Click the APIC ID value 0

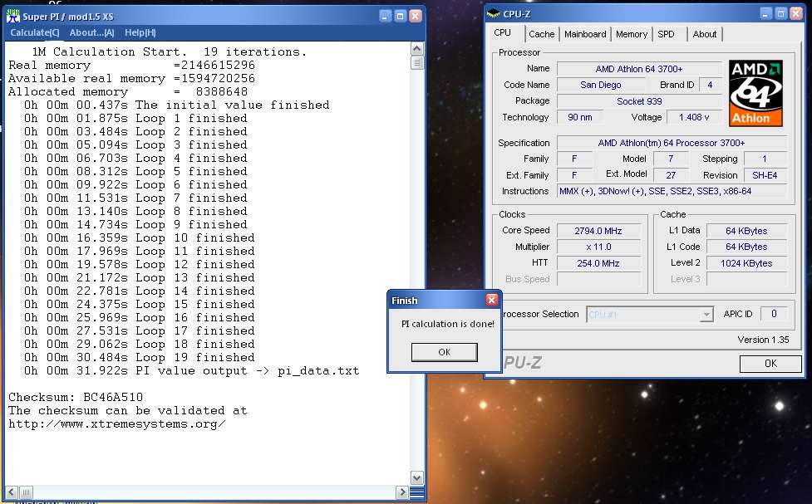pyautogui.click(x=774, y=314)
